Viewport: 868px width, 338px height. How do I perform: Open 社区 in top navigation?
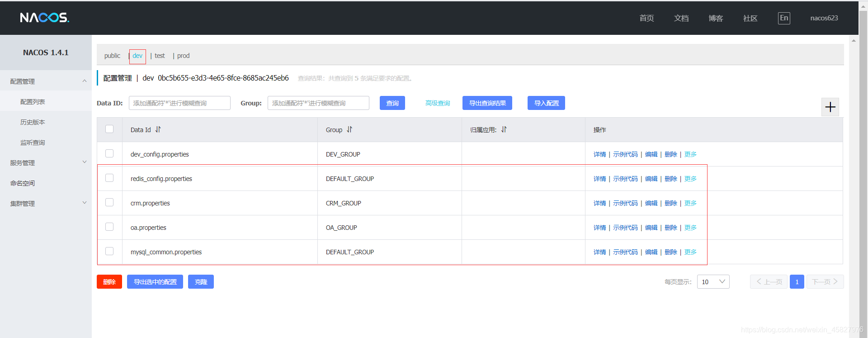pyautogui.click(x=750, y=18)
